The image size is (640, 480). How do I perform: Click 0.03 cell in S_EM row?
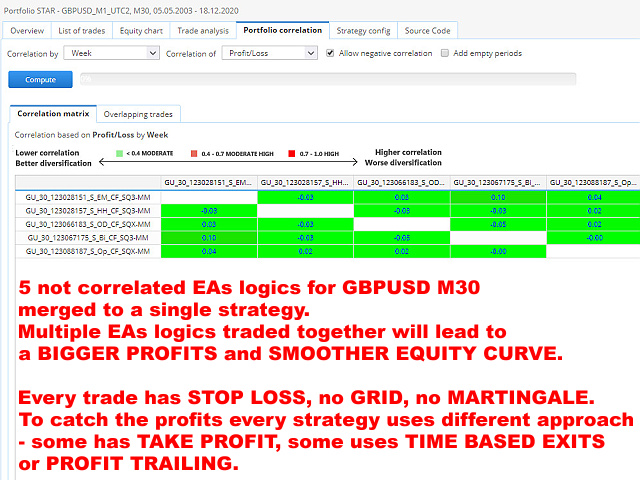(x=402, y=197)
